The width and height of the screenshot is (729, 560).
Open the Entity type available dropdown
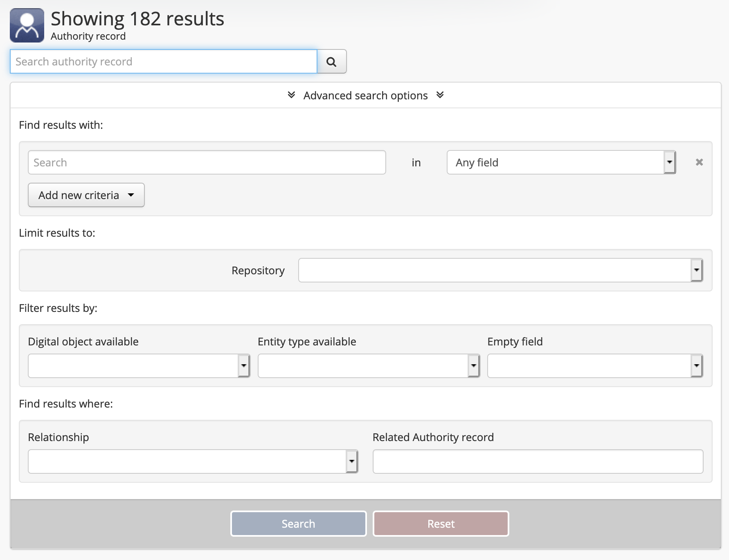368,366
